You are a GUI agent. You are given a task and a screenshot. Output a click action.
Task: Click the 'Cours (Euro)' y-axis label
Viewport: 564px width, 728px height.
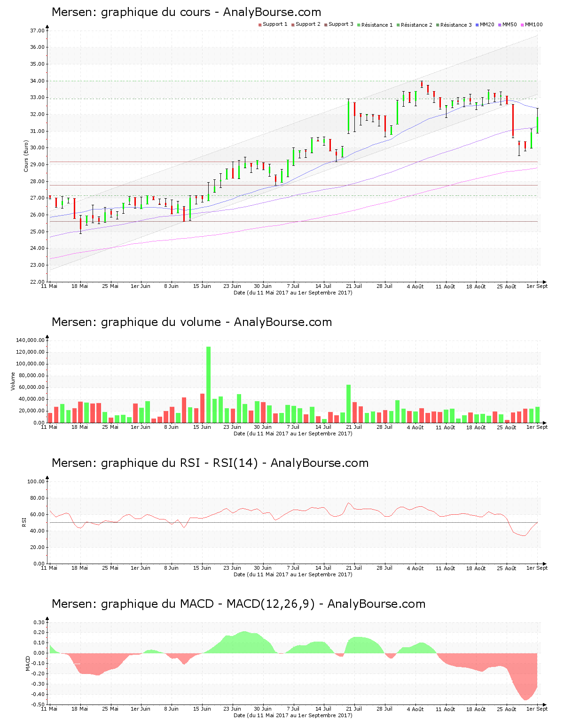[x=26, y=156]
